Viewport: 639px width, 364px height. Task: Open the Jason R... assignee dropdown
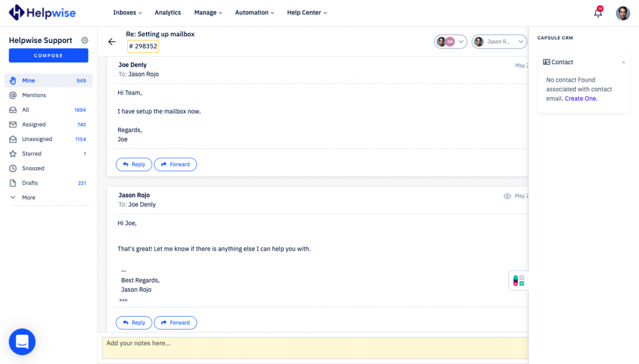[x=499, y=42]
